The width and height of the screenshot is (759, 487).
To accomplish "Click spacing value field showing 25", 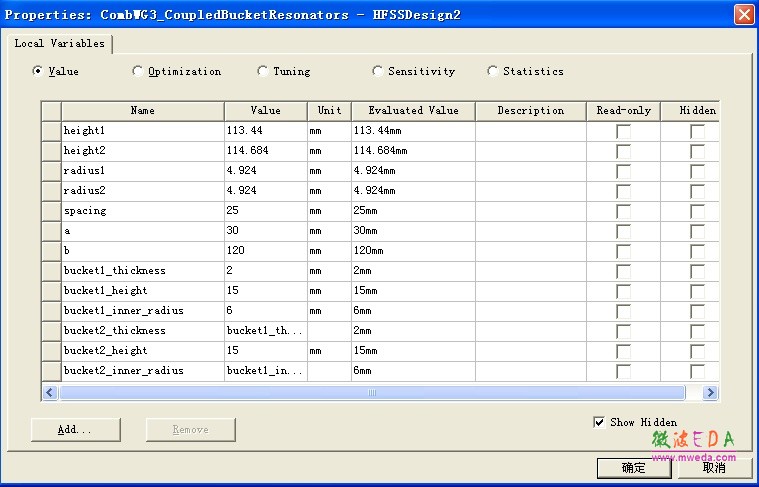I will point(266,211).
